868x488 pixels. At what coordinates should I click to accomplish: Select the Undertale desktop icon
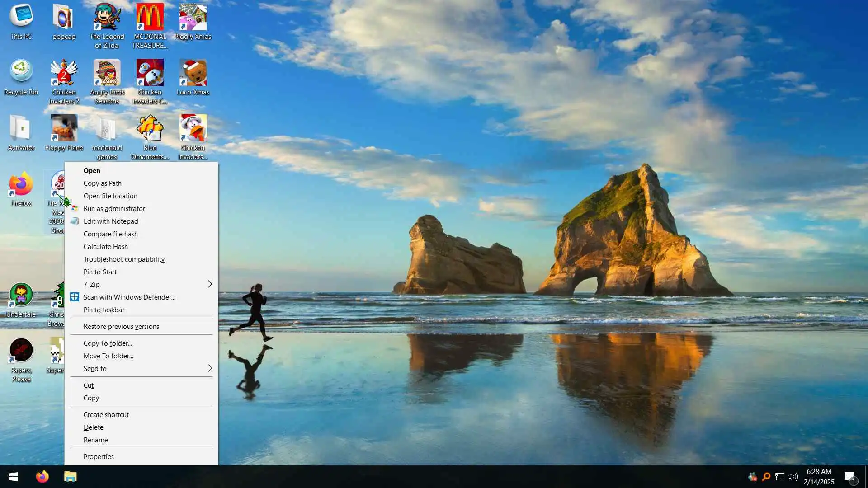pos(21,296)
